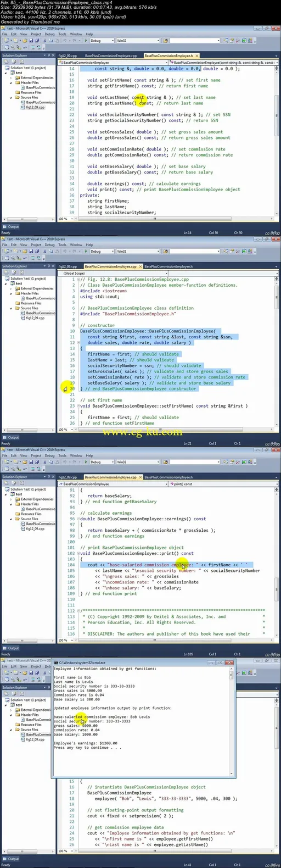Click fig12_09.cpp file icon in Ln 105 screenshot tree
Viewport: 281px width, 868px height.
tap(24, 528)
